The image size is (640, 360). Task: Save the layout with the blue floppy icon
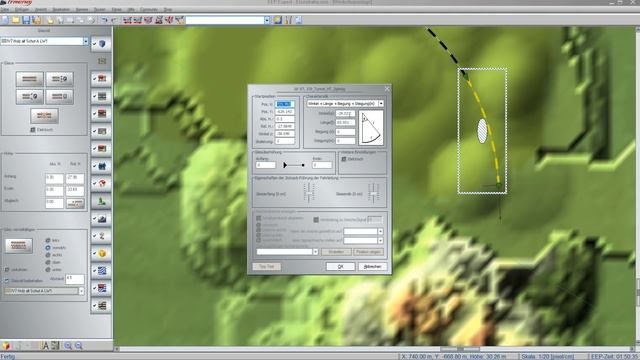(26, 20)
